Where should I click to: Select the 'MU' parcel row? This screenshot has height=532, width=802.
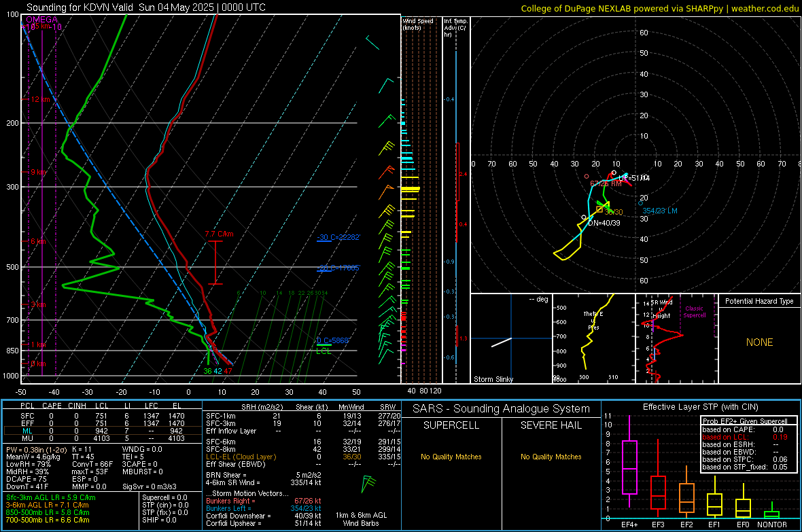(103, 438)
